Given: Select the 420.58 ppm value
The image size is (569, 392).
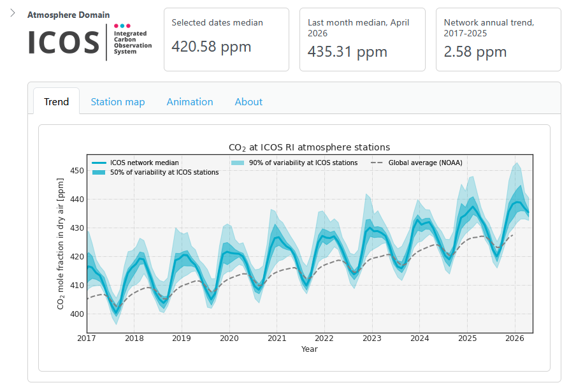Looking at the screenshot, I should [x=211, y=47].
